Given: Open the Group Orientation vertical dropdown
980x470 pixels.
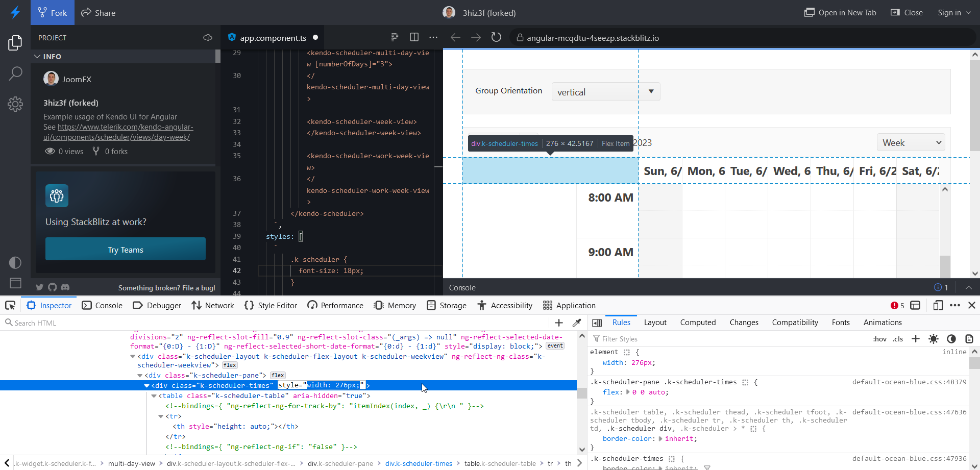Looking at the screenshot, I should (605, 92).
